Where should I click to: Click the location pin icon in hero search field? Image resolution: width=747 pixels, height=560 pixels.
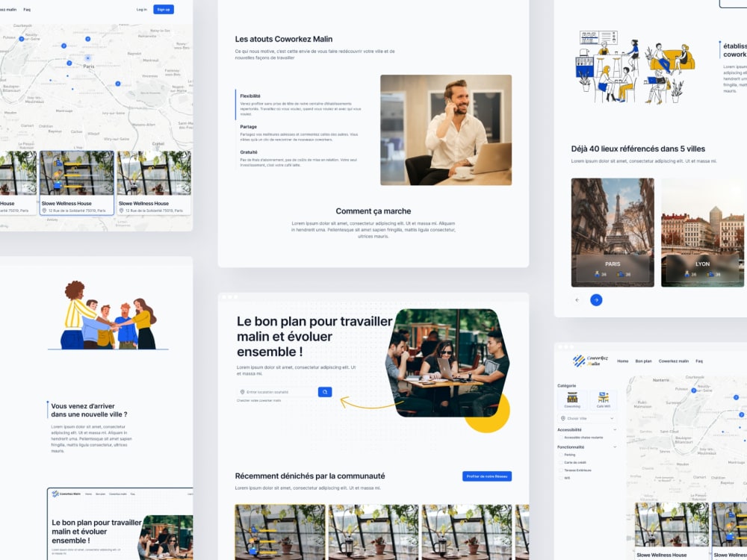[x=242, y=392]
